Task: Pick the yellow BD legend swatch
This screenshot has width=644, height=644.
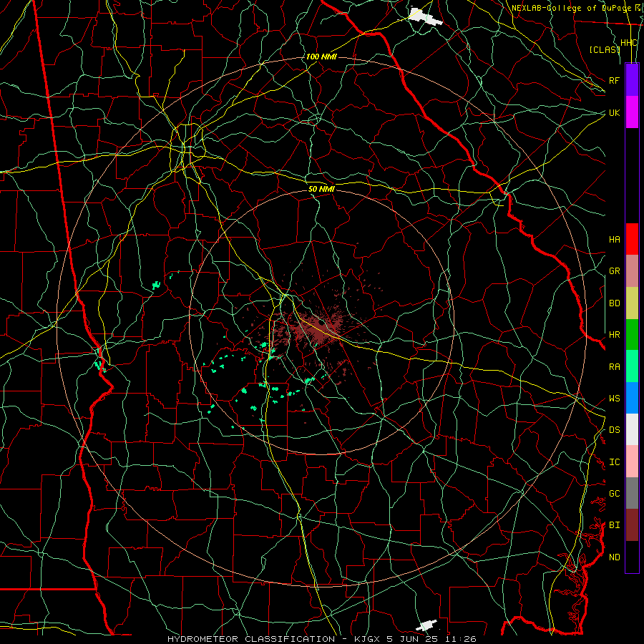Action: (632, 303)
